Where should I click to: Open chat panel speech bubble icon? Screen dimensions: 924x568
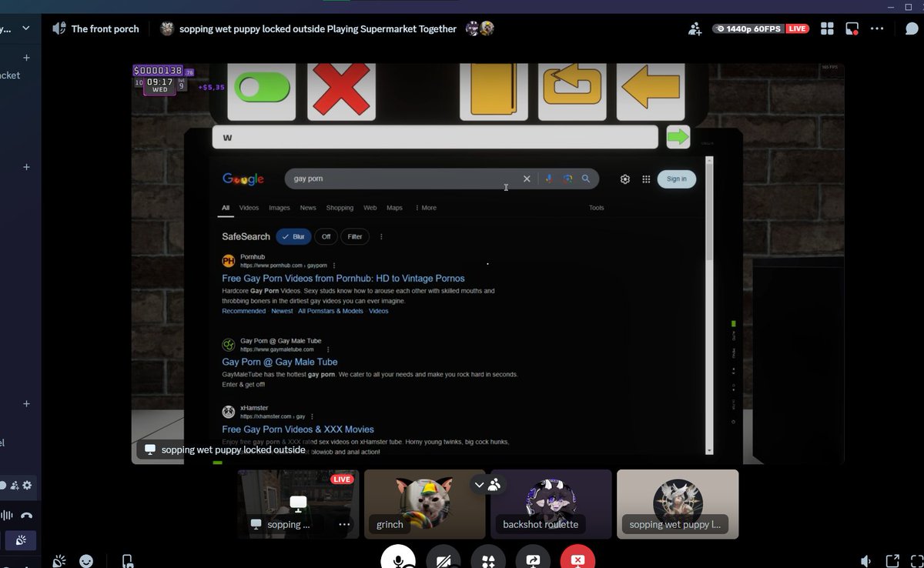(x=912, y=28)
